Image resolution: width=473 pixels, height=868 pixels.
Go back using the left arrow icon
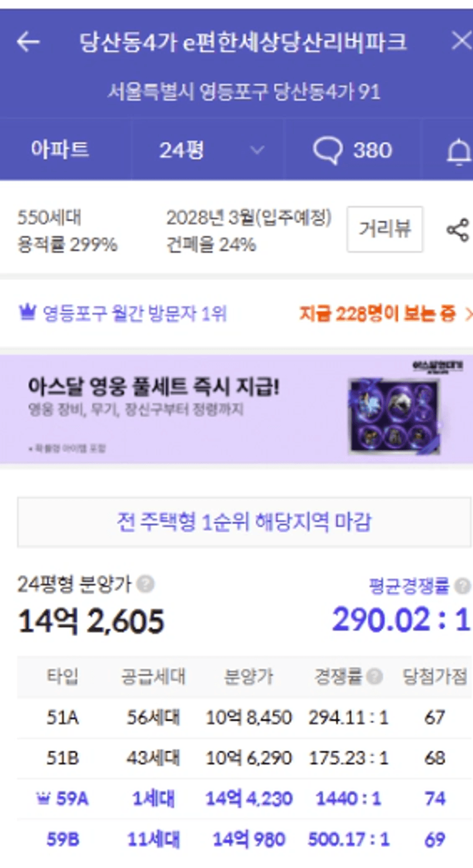(x=28, y=42)
